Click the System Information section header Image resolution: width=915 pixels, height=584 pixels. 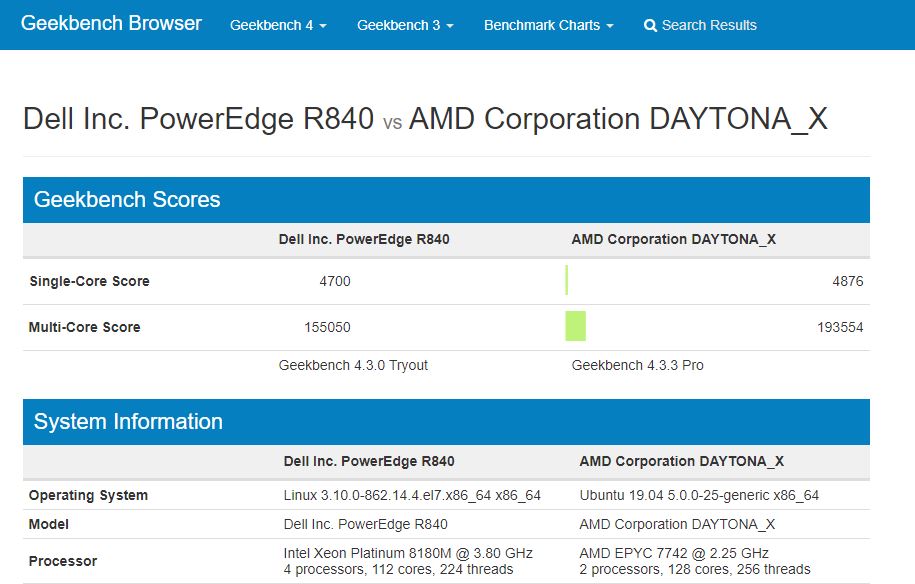pyautogui.click(x=128, y=421)
